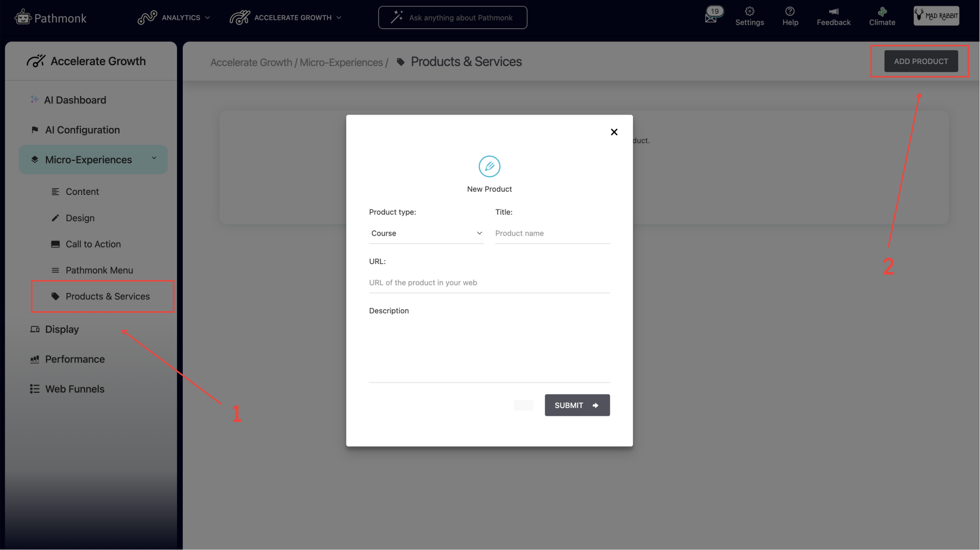Click the Help question mark icon

tap(790, 12)
